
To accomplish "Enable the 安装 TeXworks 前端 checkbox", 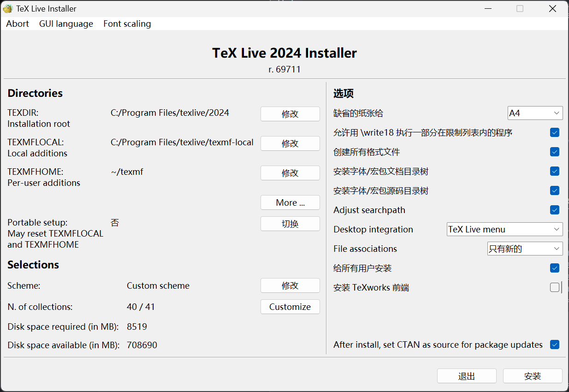I will click(554, 288).
